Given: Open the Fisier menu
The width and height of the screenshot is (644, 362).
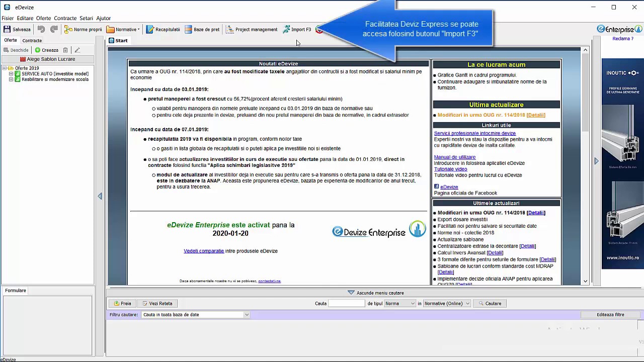Looking at the screenshot, I should (x=8, y=18).
